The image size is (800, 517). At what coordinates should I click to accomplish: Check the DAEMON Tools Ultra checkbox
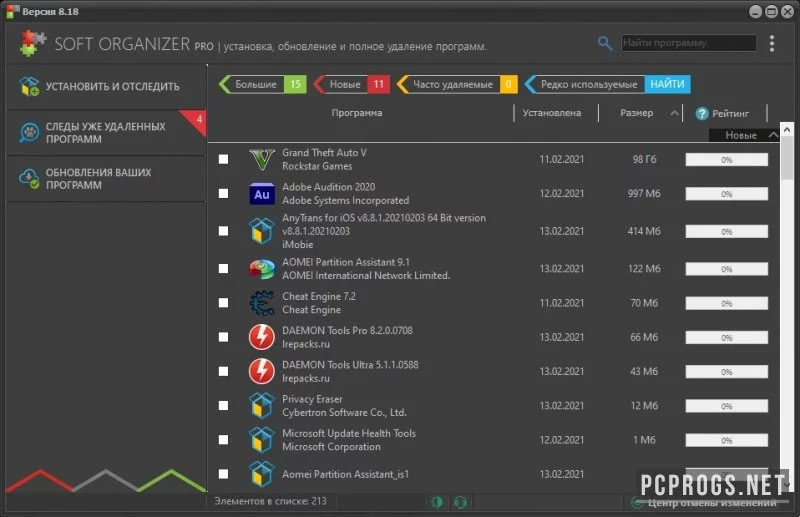(223, 371)
